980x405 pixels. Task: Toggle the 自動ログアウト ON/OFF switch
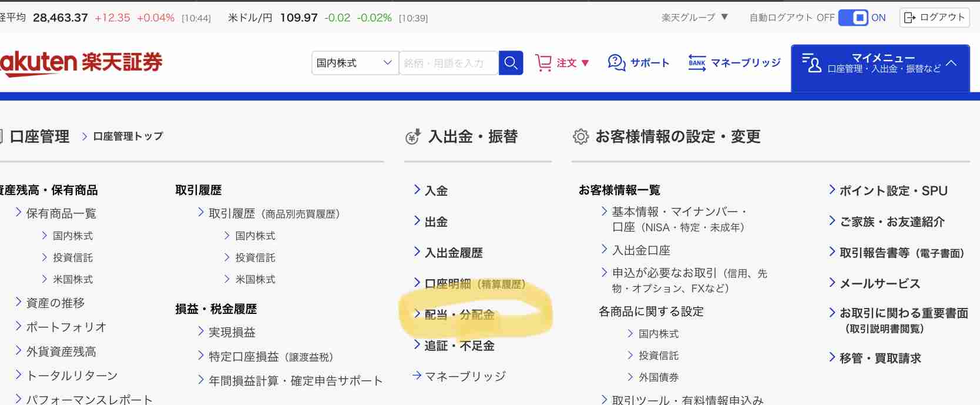click(x=853, y=18)
